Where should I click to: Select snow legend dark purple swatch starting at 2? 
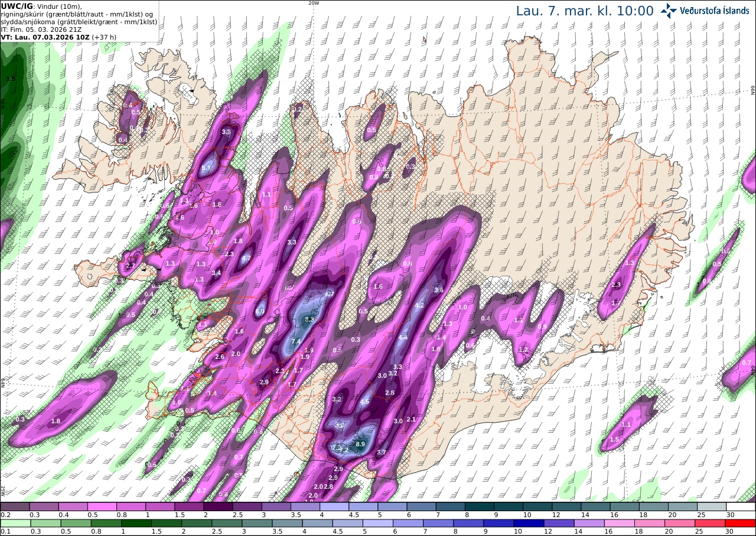point(218,506)
